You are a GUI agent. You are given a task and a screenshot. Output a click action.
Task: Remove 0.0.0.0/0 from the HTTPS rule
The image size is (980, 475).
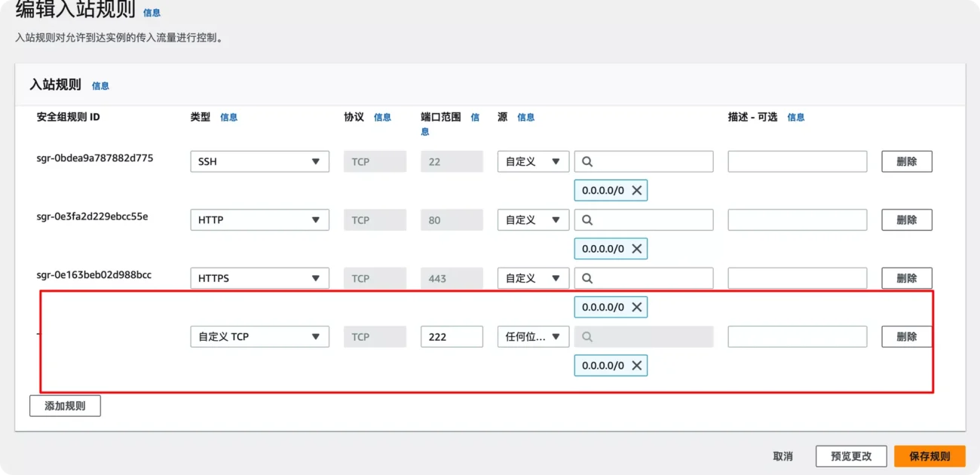tap(638, 307)
